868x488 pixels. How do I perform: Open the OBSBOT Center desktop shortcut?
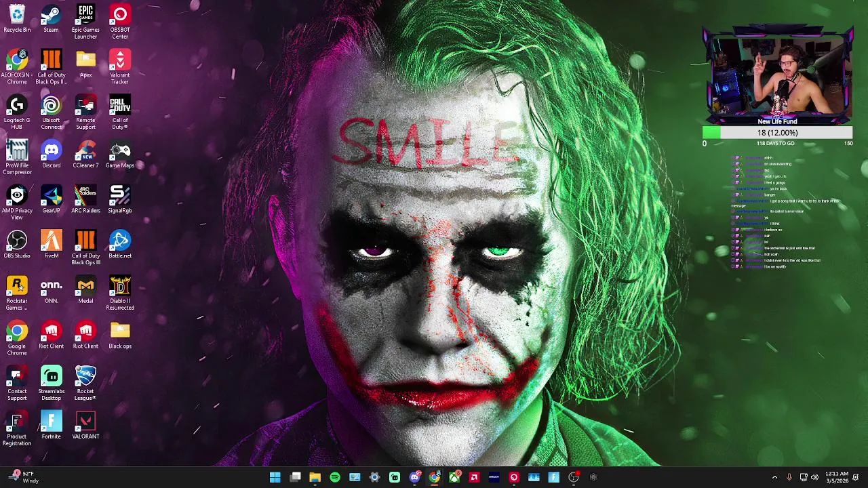(120, 22)
